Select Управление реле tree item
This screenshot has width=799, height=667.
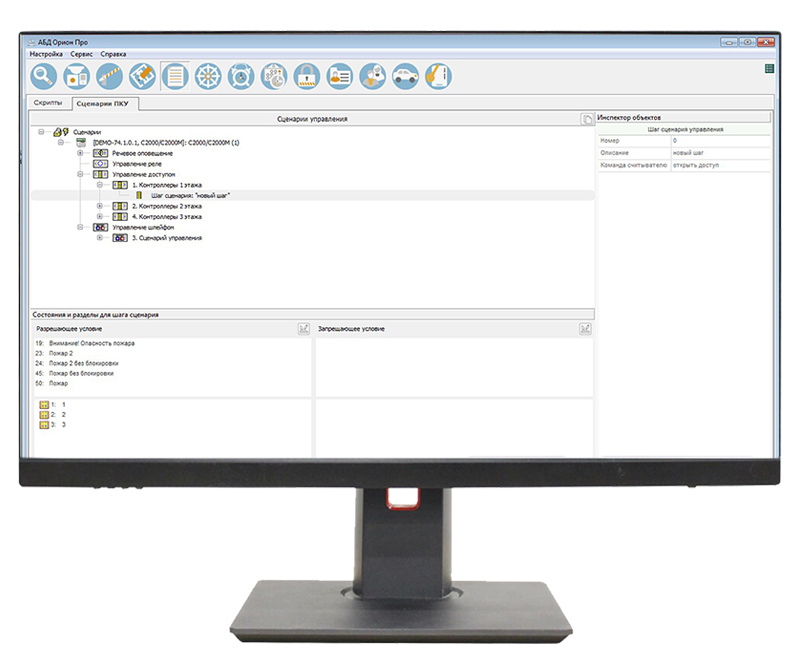(134, 164)
